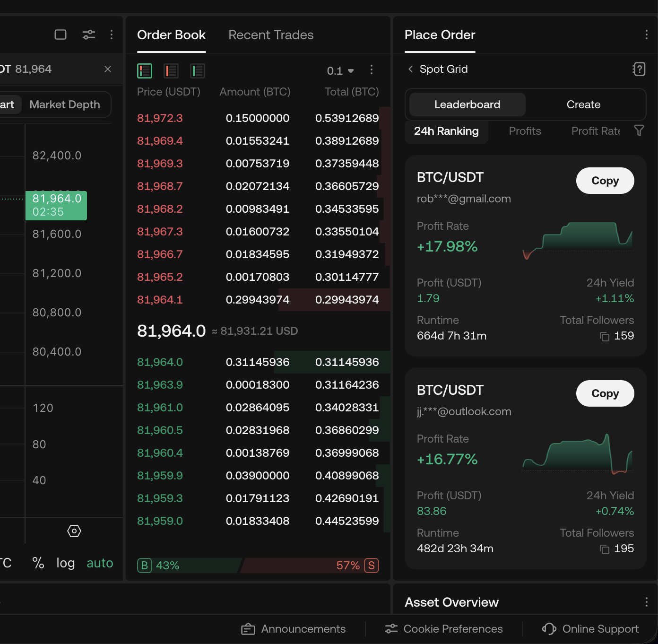Toggle log scale on the chart
This screenshot has width=658, height=644.
tap(66, 563)
